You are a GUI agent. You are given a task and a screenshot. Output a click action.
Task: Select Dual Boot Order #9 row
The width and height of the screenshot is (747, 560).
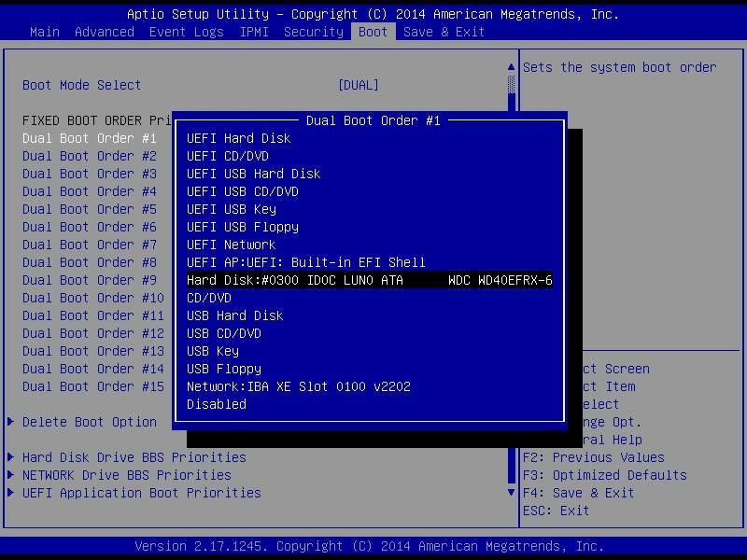(x=90, y=280)
